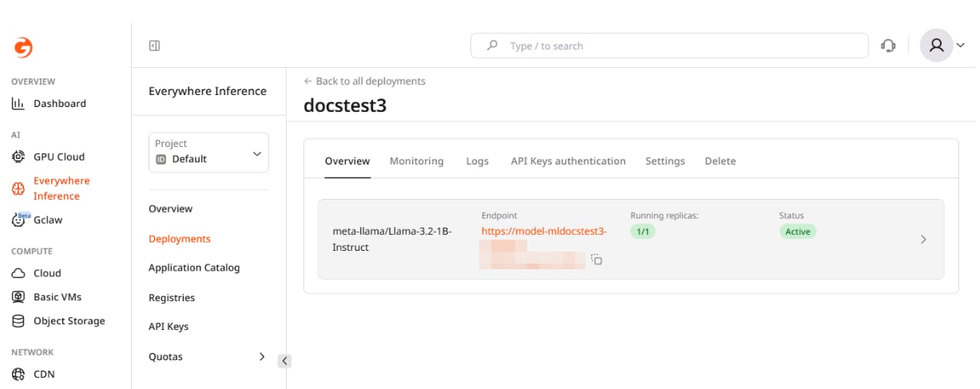Open CDN section
The height and width of the screenshot is (389, 980).
point(44,374)
